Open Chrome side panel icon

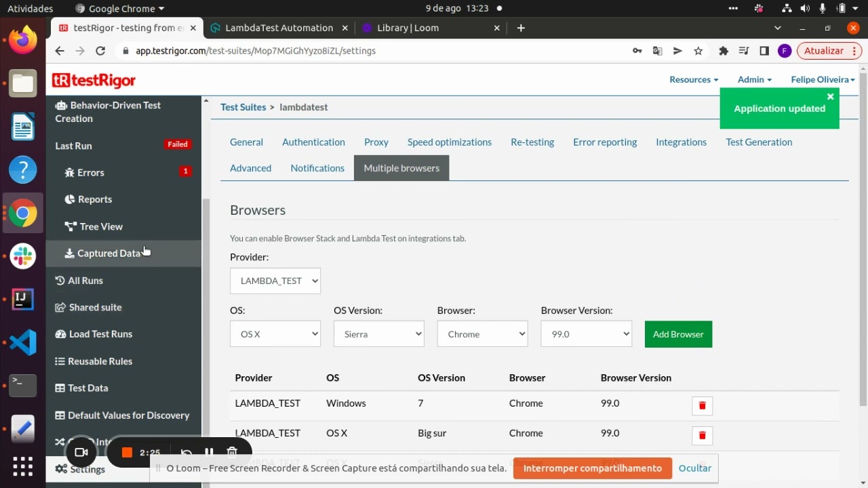pos(764,51)
